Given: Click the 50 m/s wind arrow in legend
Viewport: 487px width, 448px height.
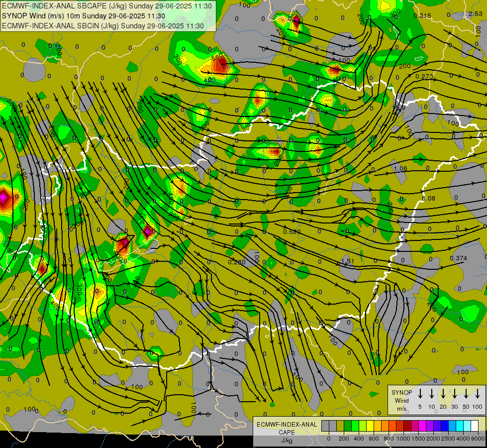Looking at the screenshot, I should click(466, 393).
